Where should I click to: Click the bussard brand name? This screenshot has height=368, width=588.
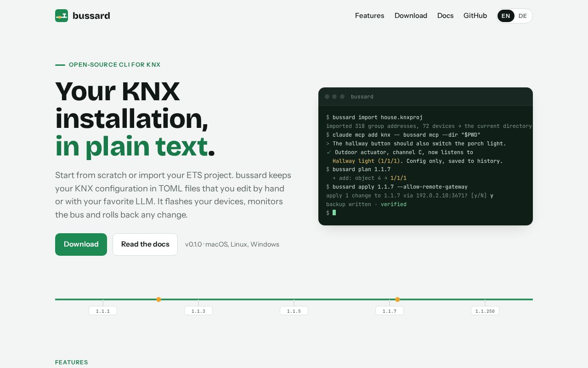click(91, 16)
